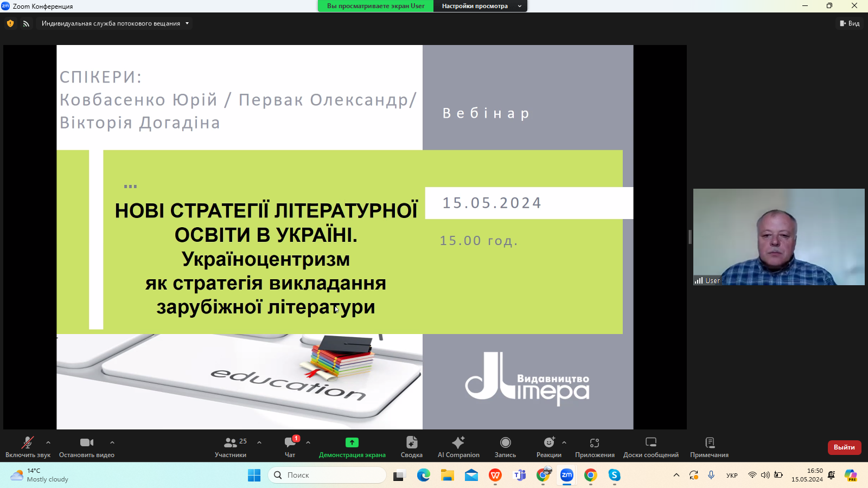Unmute the microphone (Включить звук)
The width and height of the screenshot is (868, 488).
pyautogui.click(x=28, y=447)
